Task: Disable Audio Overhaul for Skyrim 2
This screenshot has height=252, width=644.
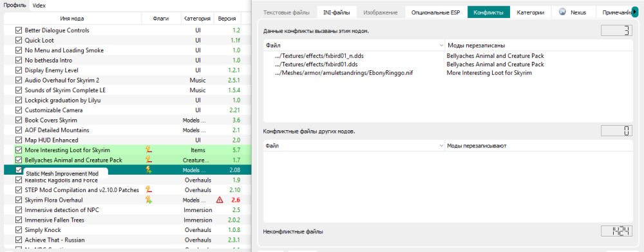Action: (18, 80)
